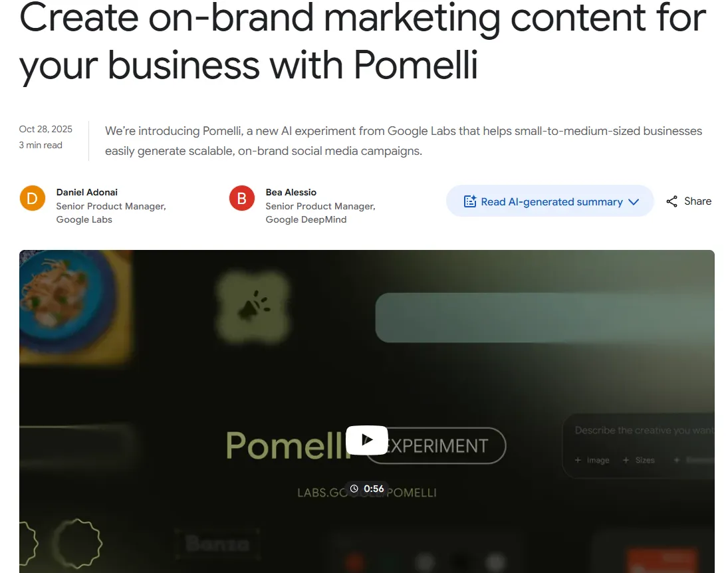Click the Share text label
Image resolution: width=728 pixels, height=573 pixels.
point(697,201)
